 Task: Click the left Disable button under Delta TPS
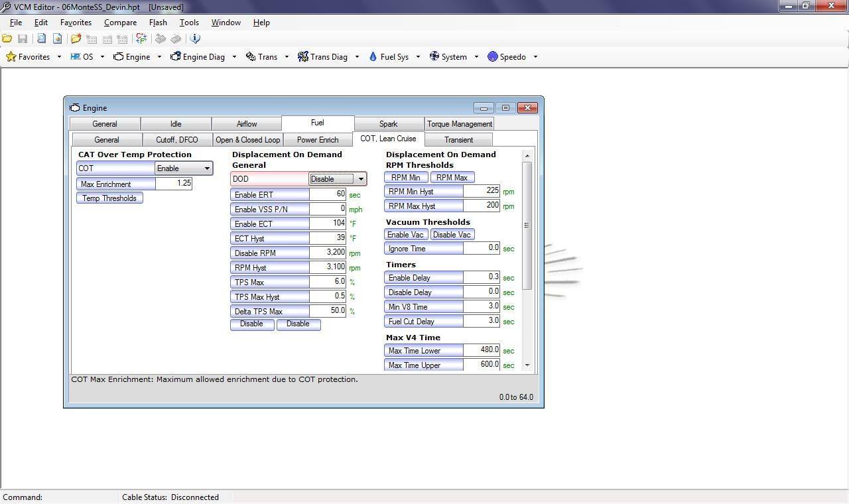[x=252, y=324]
